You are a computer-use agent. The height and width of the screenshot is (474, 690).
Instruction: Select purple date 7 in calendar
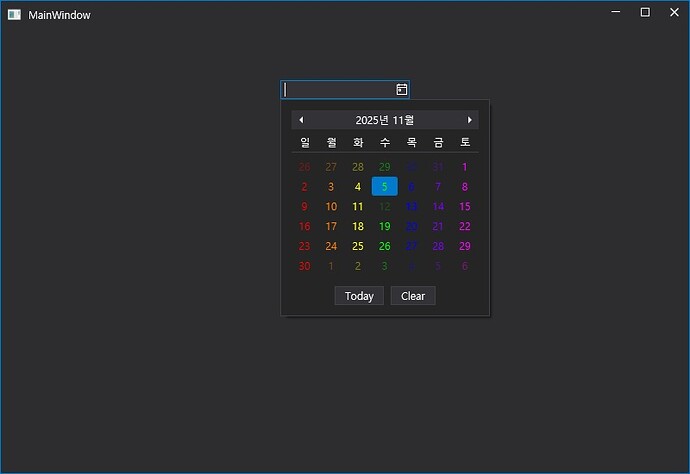point(438,187)
